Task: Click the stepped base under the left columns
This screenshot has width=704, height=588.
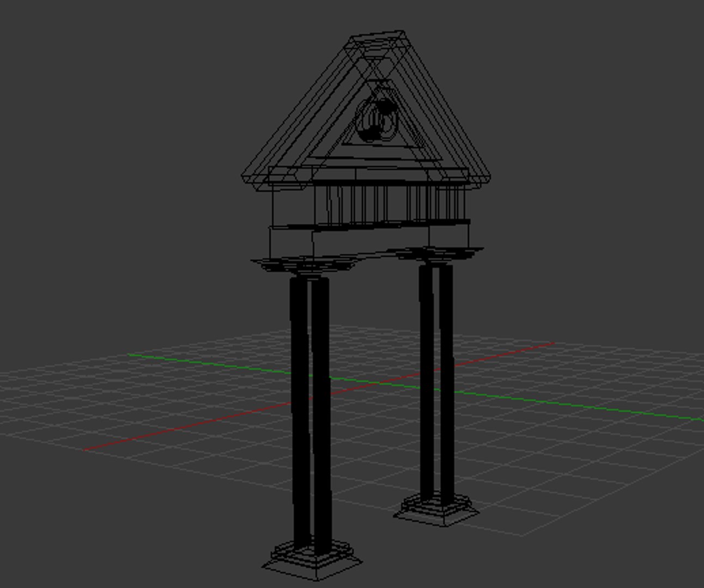Action: 312,560
